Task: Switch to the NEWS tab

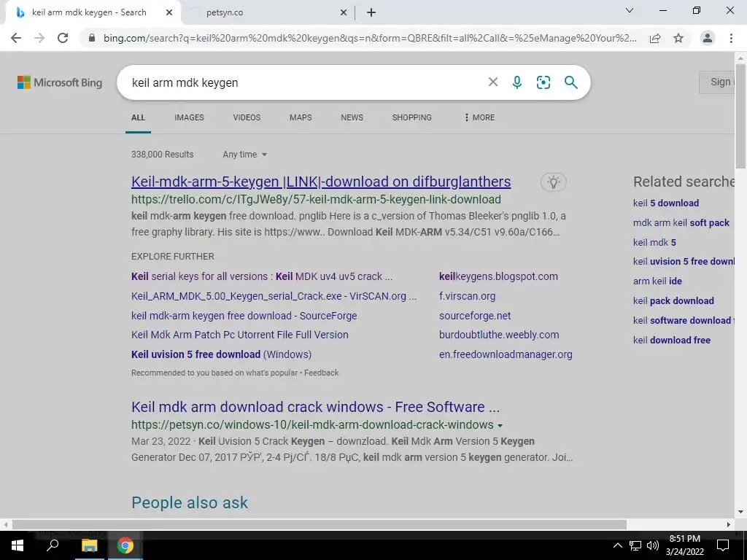Action: pos(352,117)
